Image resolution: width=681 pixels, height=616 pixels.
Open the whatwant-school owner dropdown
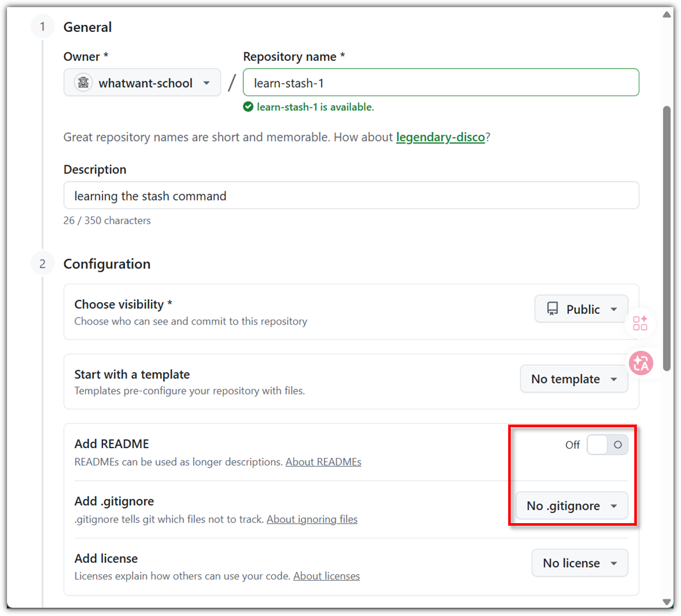click(142, 83)
